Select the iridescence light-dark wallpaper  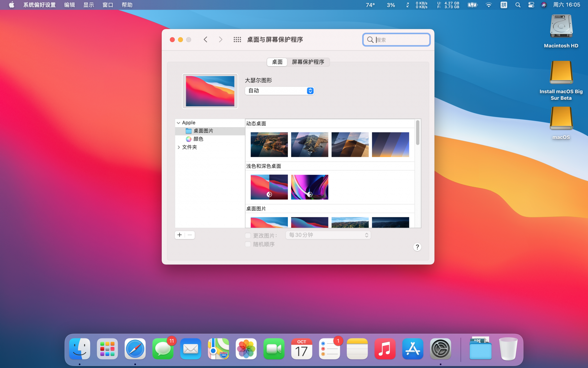[310, 187]
